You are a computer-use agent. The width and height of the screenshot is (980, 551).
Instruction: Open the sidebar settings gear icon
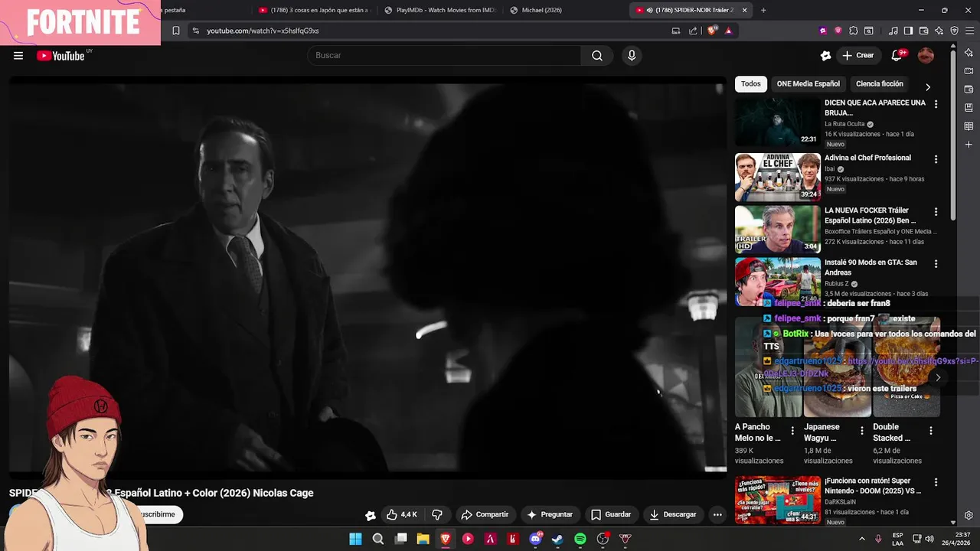coord(969,515)
